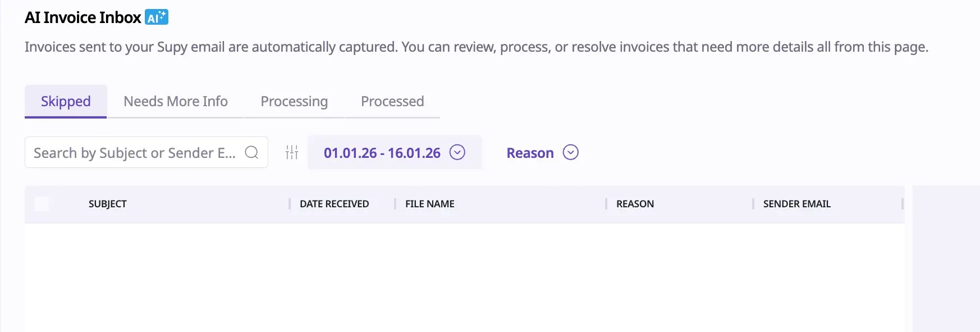Open the Reason filter dropdown

coord(530,153)
